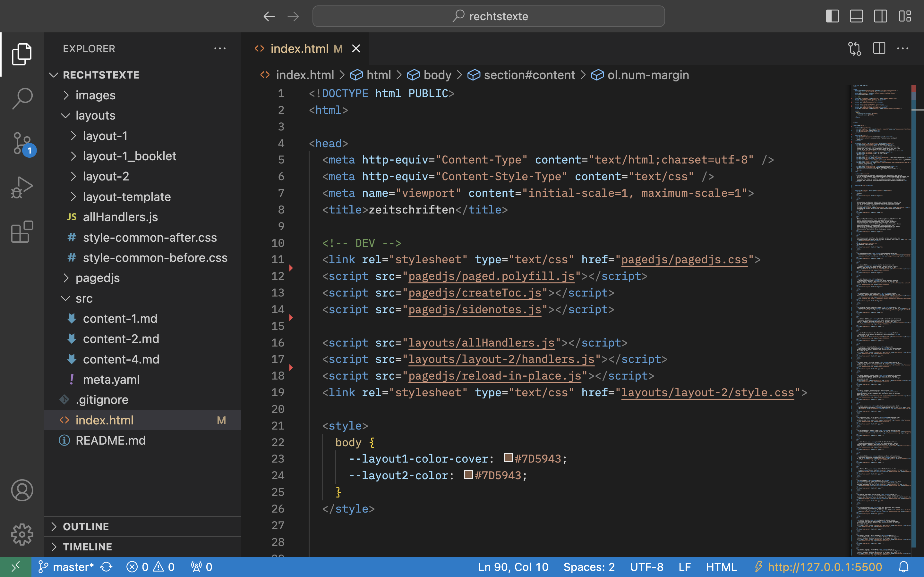Image resolution: width=924 pixels, height=577 pixels.
Task: Toggle the primary side bar visibility
Action: coord(832,16)
